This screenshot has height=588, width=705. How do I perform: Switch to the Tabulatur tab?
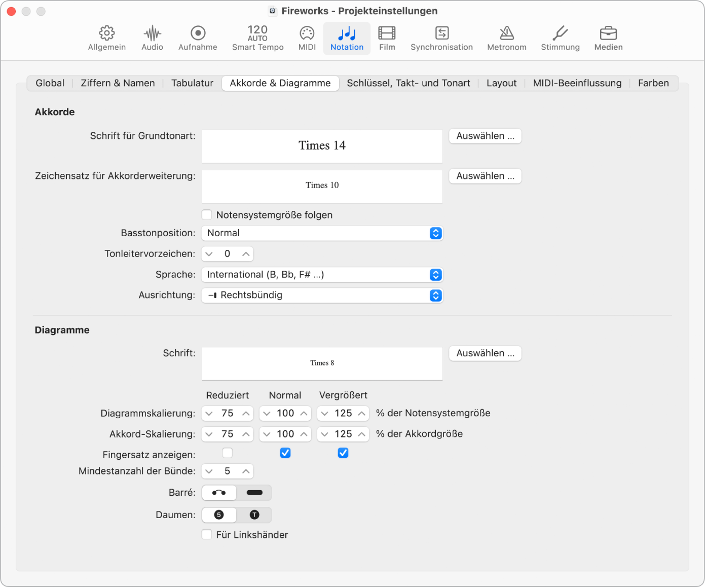pyautogui.click(x=192, y=83)
